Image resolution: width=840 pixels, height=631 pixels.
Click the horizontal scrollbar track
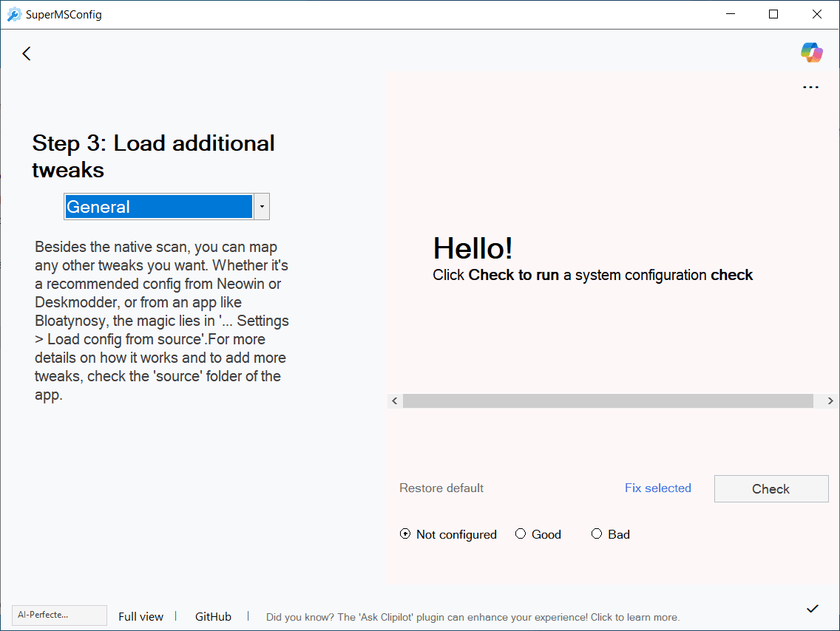608,400
